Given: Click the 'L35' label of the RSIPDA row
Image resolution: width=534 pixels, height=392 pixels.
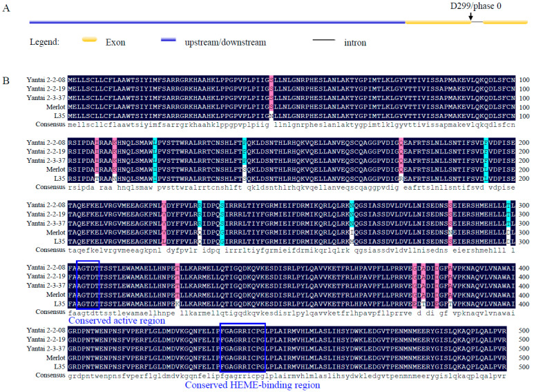Looking at the screenshot, I should [59, 179].
